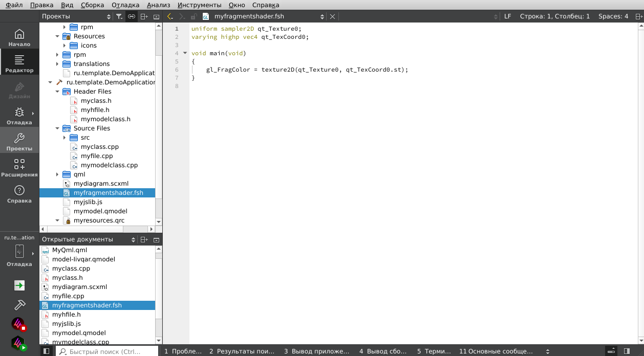644x356 pixels.
Task: Switch to Отладка debug mode in sidebar
Action: click(x=19, y=116)
